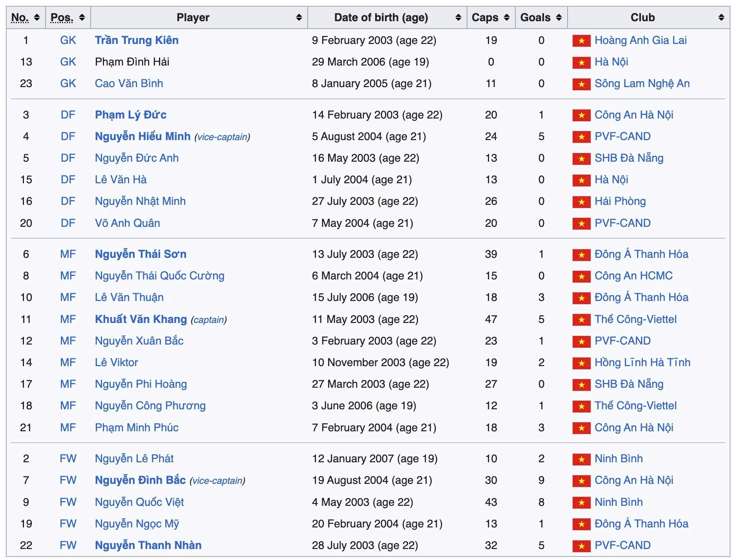Sort table by Goals column arrows
Screen dimensions: 743x560
click(x=559, y=17)
